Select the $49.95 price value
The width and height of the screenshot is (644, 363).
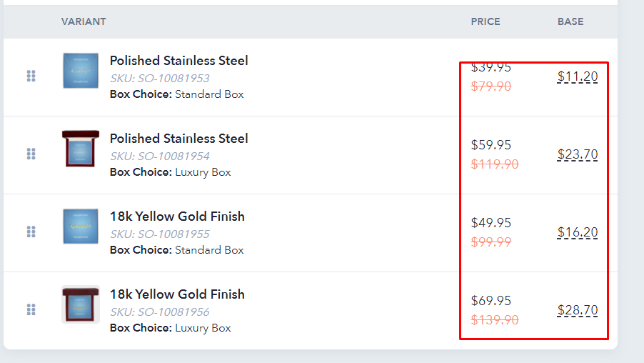[x=490, y=223]
